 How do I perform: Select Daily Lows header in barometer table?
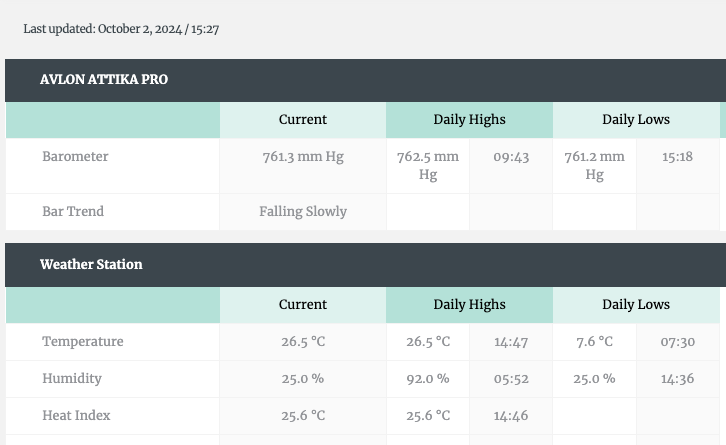(x=636, y=119)
